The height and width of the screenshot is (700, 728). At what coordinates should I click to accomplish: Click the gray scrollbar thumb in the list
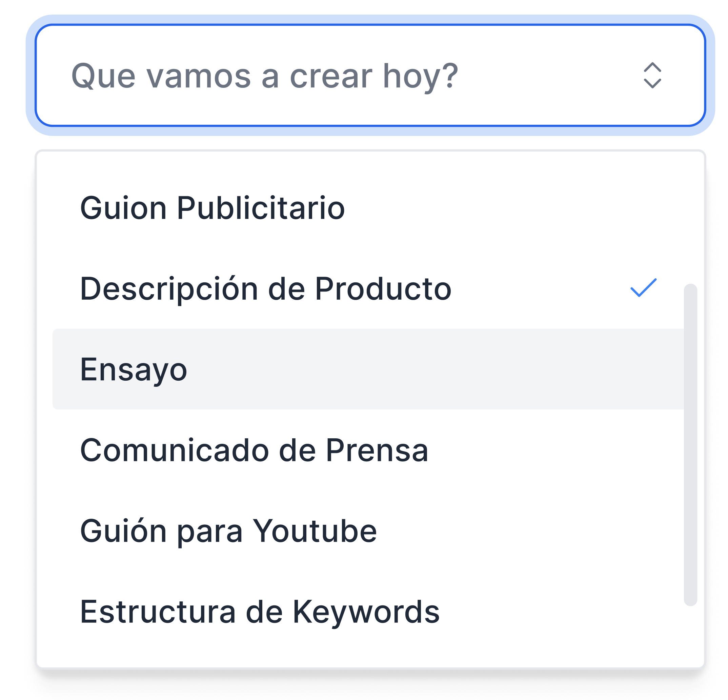click(690, 445)
